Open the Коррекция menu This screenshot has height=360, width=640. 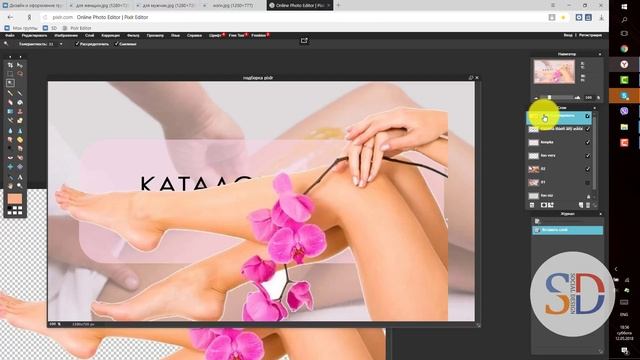(111, 36)
